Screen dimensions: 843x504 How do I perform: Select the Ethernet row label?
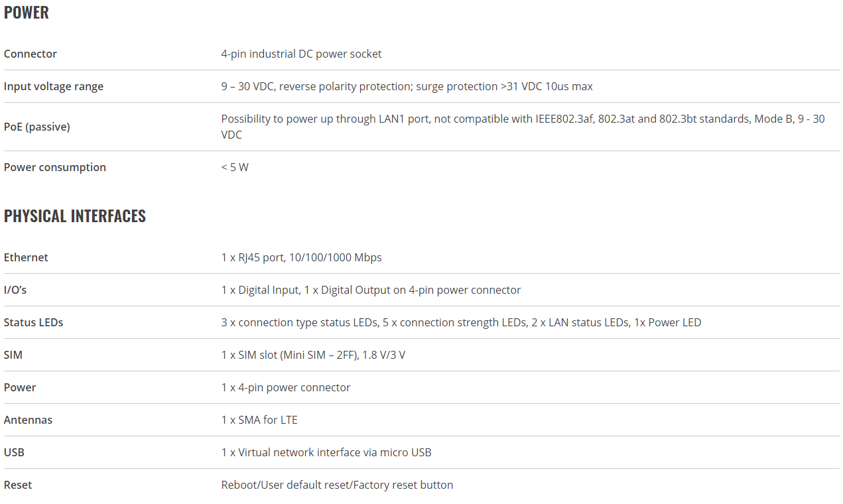26,257
